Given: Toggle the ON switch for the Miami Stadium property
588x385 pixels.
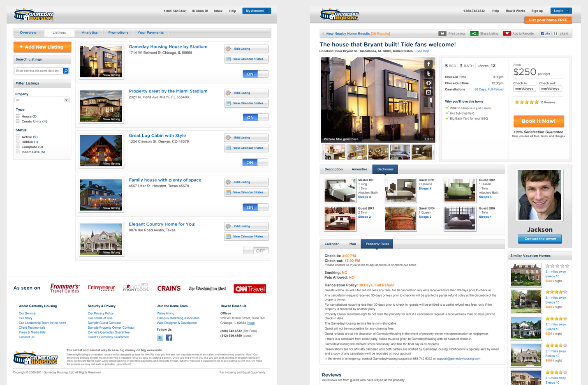Looking at the screenshot, I should (255, 118).
